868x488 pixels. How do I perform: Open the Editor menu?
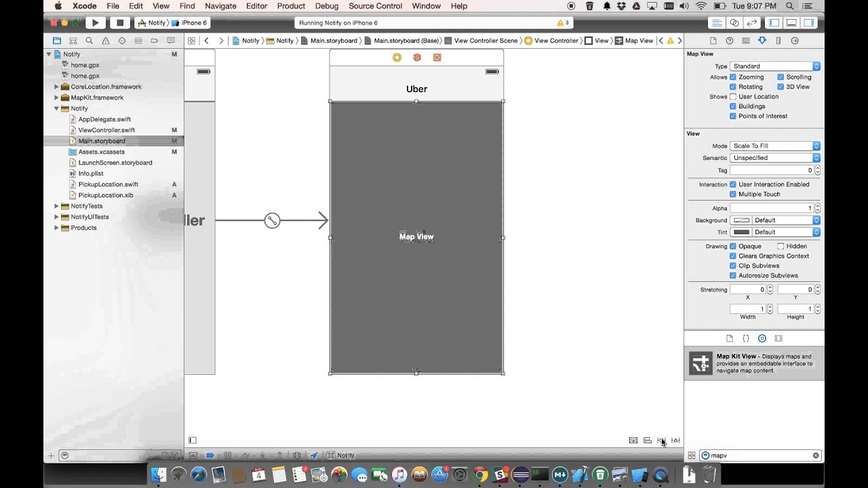[x=256, y=6]
